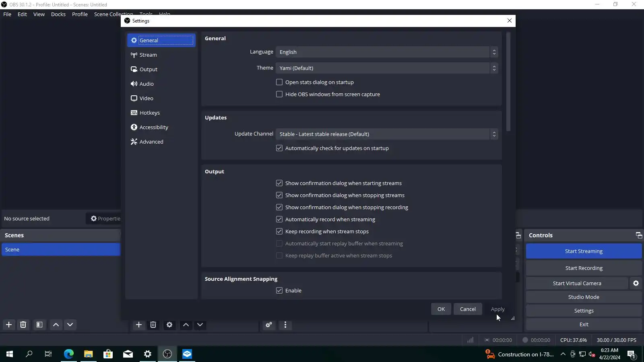Open the Profile menu in OBS
Screen dimensions: 644x362
click(80, 14)
